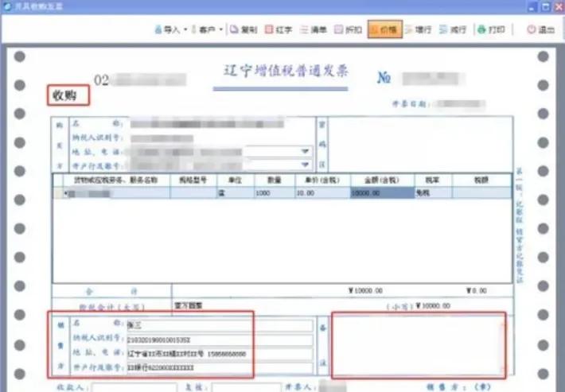Click the 打印 print button
The width and height of the screenshot is (565, 392).
tap(491, 29)
